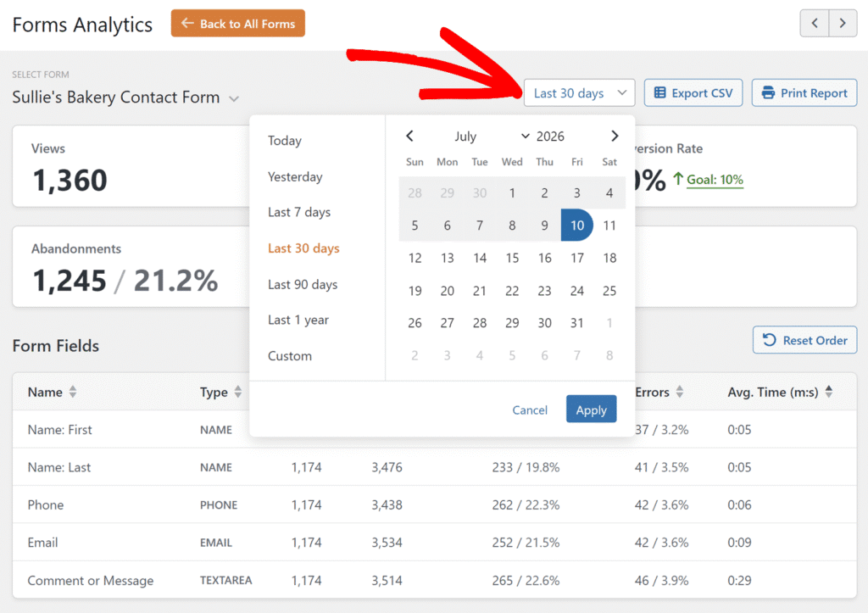Select the Today preset
Image resolution: width=868 pixels, height=613 pixels.
click(285, 141)
